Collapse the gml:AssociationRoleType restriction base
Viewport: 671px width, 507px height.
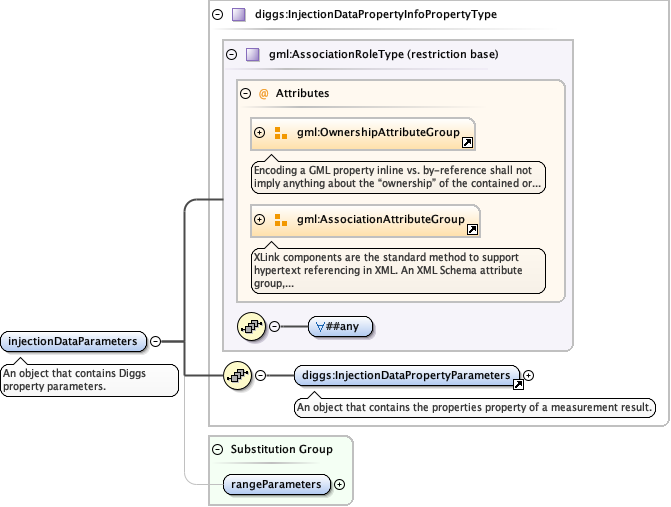click(232, 55)
